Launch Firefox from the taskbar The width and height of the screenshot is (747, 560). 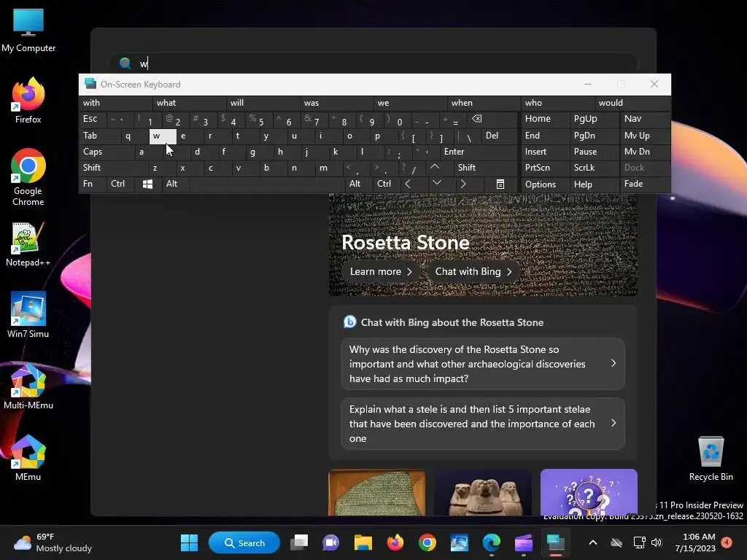[x=395, y=542]
